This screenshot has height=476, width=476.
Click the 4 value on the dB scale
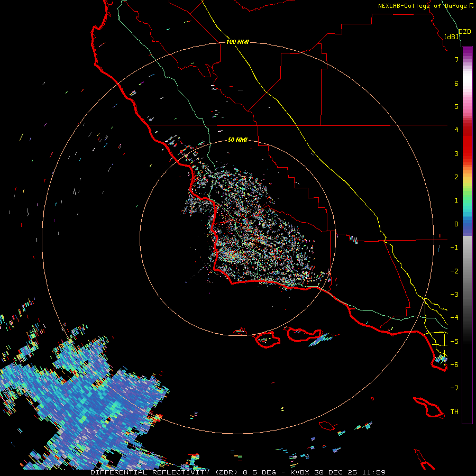(456, 130)
